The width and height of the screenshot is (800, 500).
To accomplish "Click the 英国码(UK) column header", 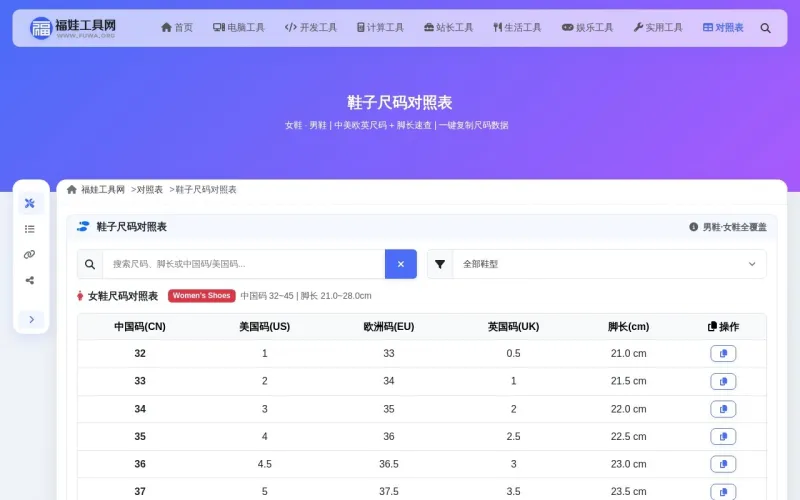I will tap(513, 327).
